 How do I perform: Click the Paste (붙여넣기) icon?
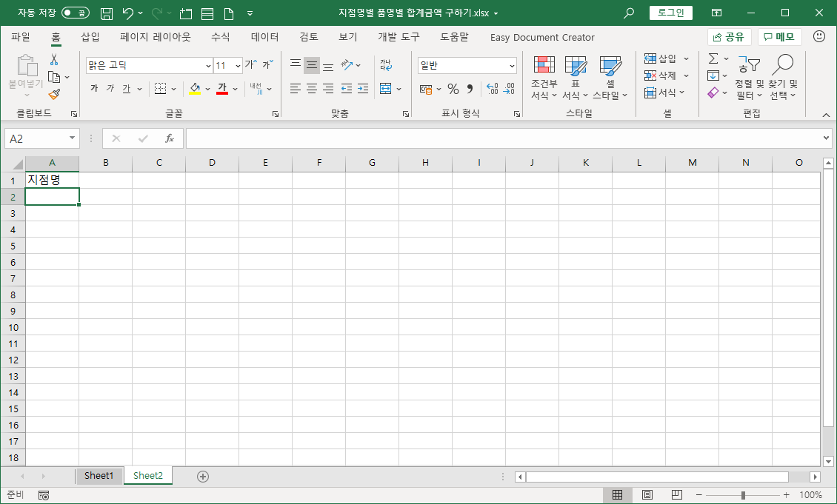click(27, 66)
